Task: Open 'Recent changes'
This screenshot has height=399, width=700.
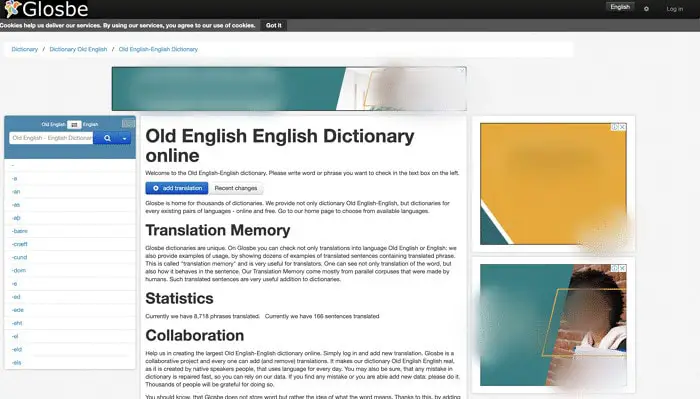Action: coord(236,188)
